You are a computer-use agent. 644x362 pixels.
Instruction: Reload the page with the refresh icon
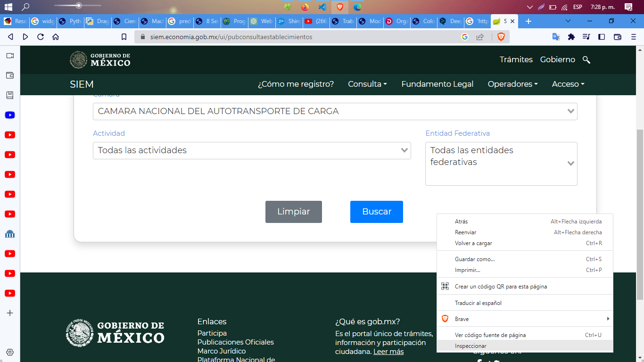(40, 36)
